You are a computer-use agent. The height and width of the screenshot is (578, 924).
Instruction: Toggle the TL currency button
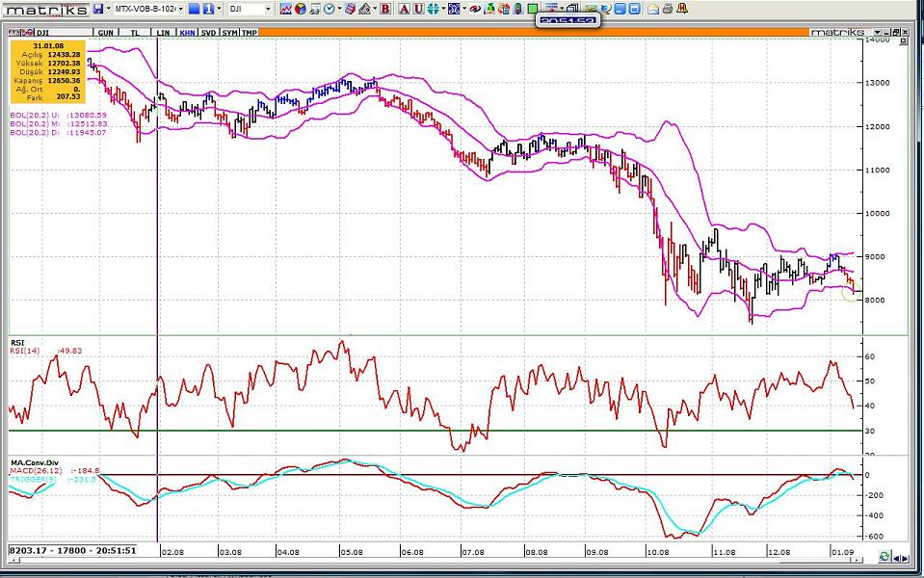[x=136, y=32]
